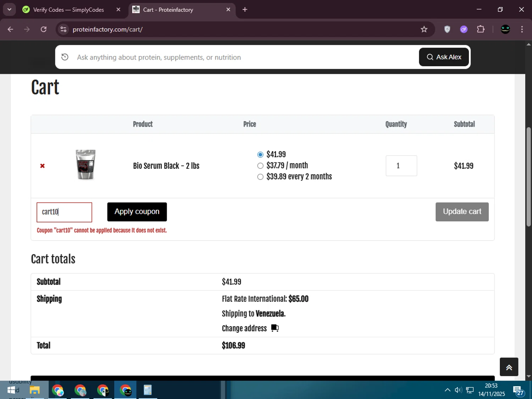The height and width of the screenshot is (399, 532).
Task: Click the Ask anything search box
Action: [x=245, y=57]
